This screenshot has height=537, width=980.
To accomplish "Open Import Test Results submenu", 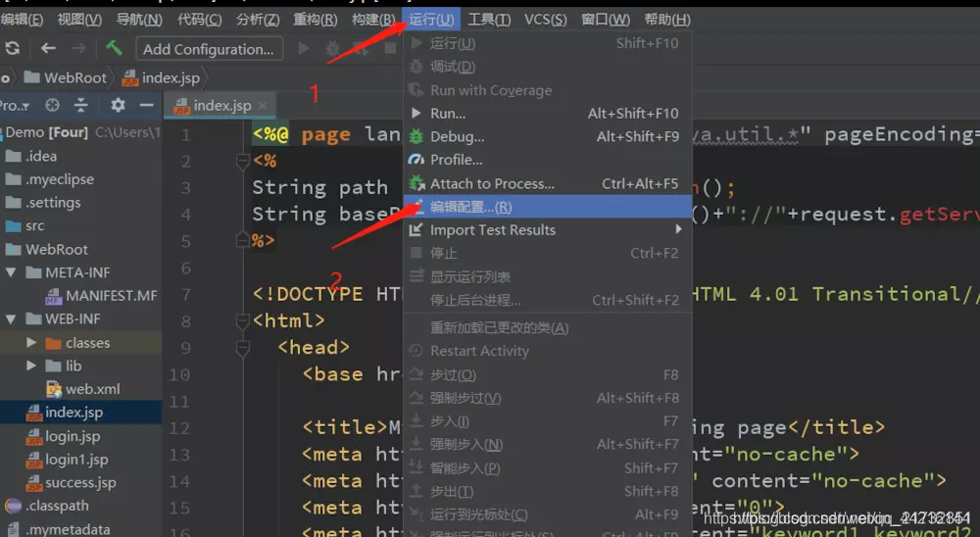I will pyautogui.click(x=548, y=229).
